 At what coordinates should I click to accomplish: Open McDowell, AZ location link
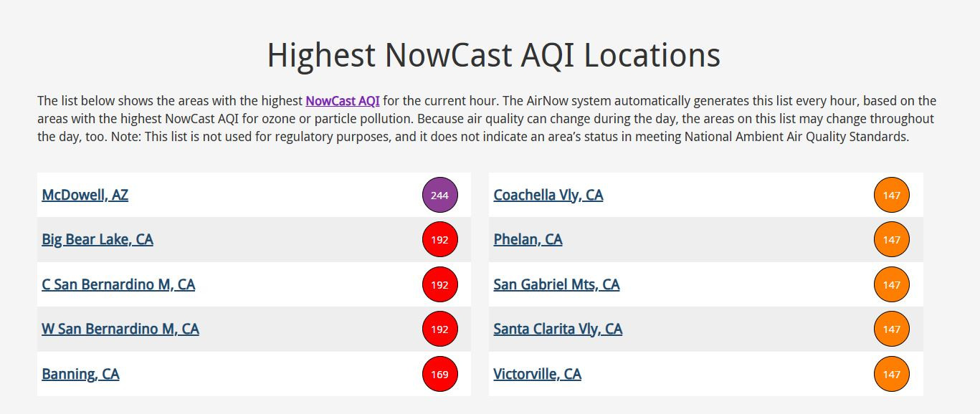pos(85,195)
